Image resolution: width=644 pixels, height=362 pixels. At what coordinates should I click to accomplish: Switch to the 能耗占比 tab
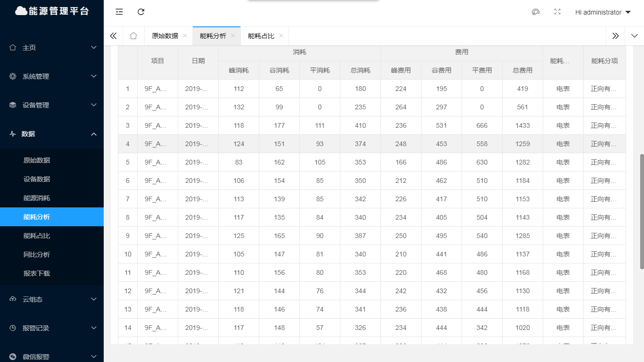pos(261,36)
